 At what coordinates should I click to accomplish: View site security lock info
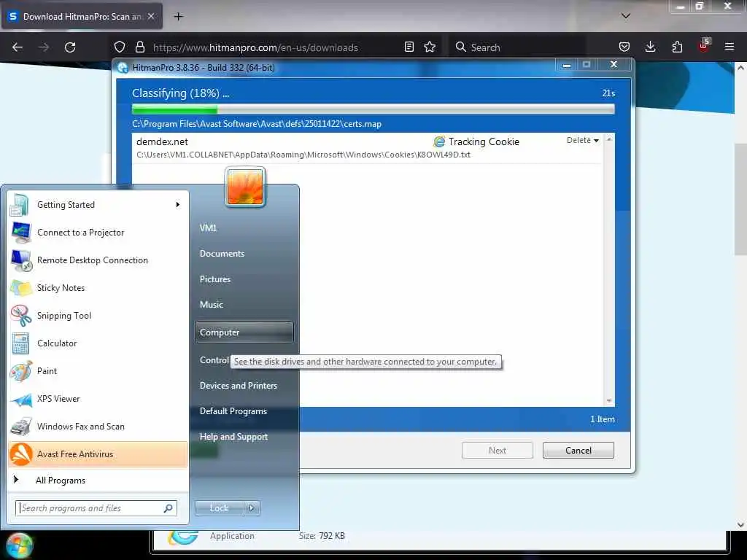tap(139, 47)
